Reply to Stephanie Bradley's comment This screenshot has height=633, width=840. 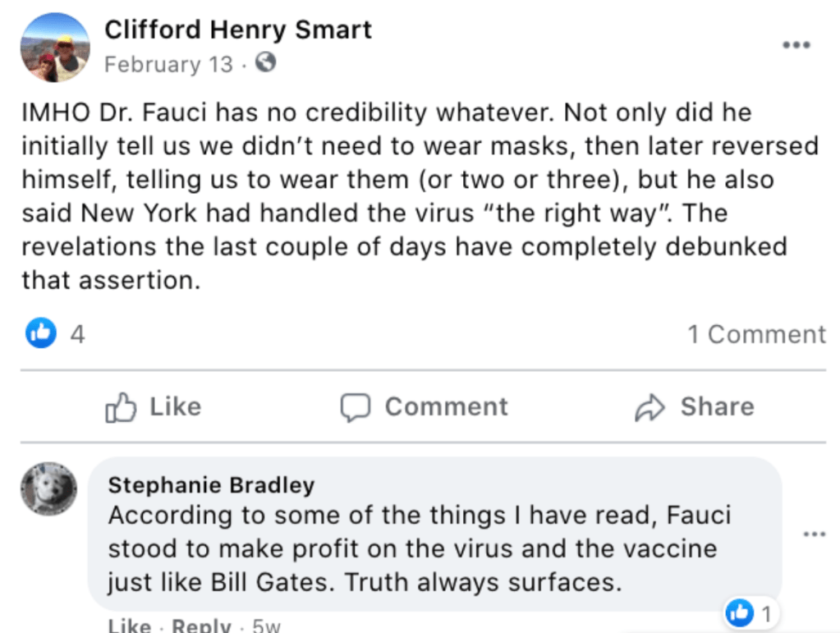201,626
